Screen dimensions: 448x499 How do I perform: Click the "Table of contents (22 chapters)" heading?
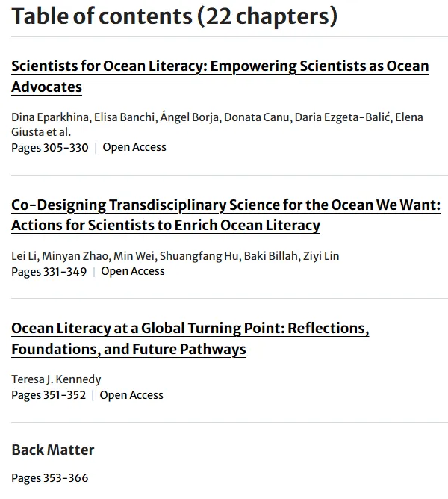(x=174, y=16)
